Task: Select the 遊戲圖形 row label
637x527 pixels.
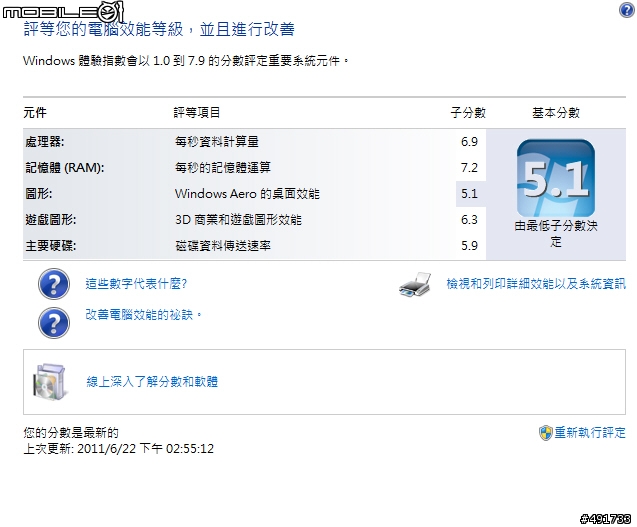Action: tap(50, 220)
